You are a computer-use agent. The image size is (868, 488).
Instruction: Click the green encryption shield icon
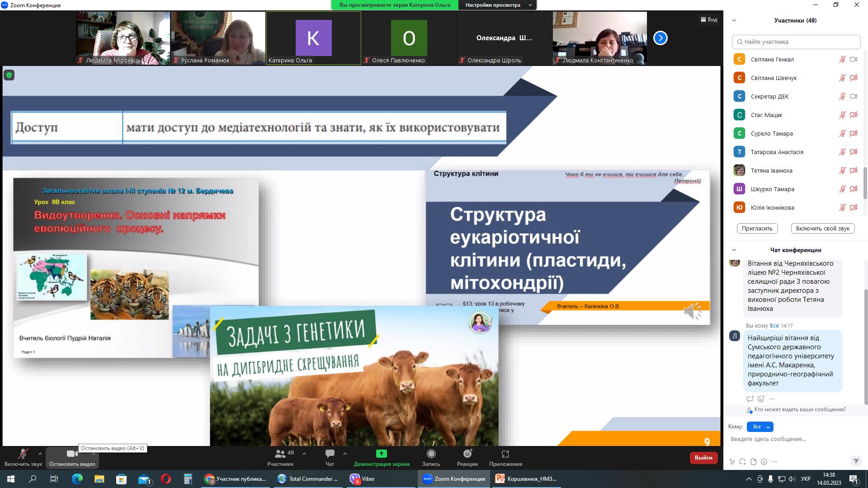[x=9, y=75]
